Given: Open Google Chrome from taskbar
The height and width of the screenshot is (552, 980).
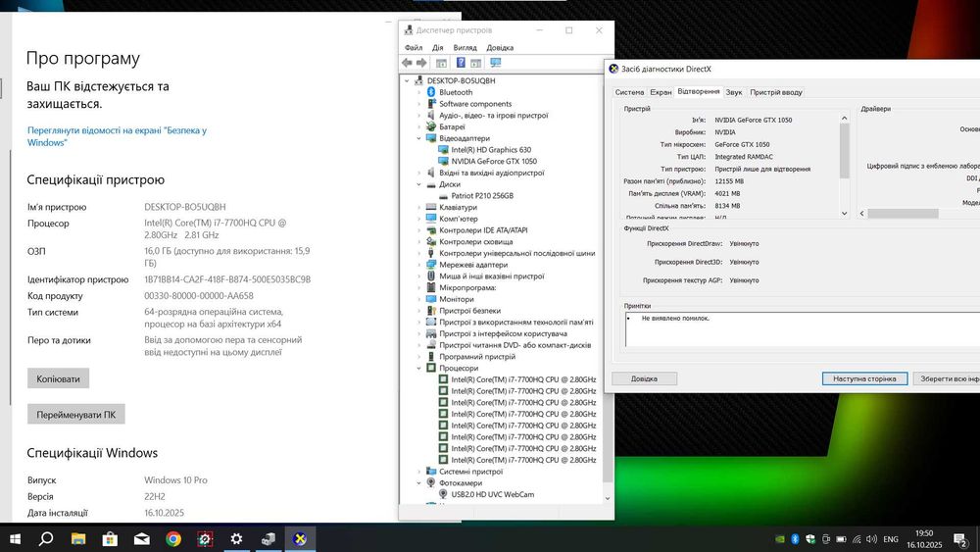Looking at the screenshot, I should 173,538.
